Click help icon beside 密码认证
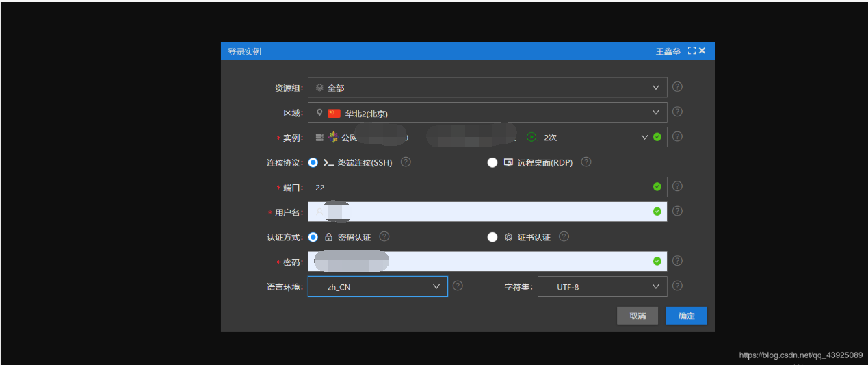The height and width of the screenshot is (365, 868). 384,236
